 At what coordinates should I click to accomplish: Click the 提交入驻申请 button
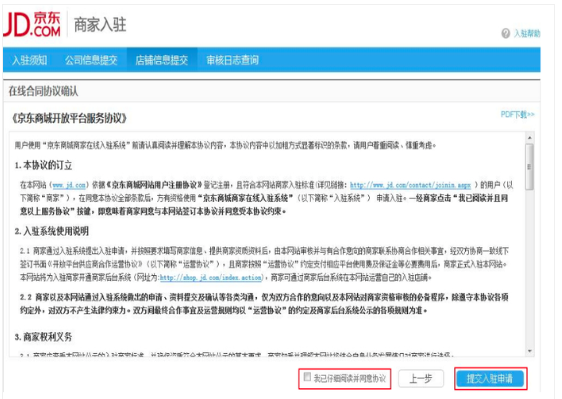[490, 379]
